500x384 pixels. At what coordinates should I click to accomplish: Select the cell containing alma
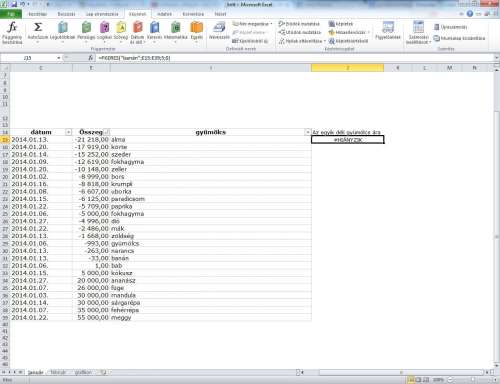click(211, 140)
